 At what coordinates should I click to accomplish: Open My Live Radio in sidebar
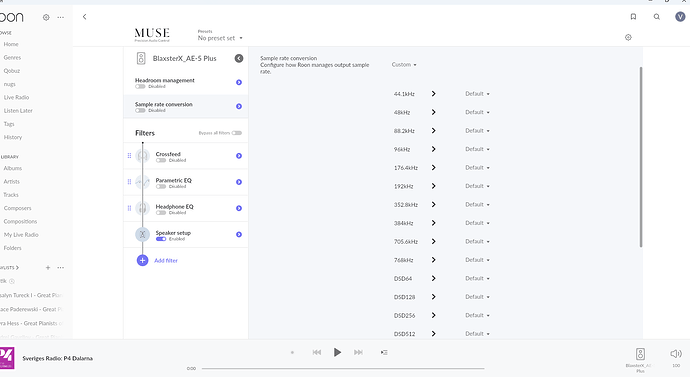(x=21, y=235)
